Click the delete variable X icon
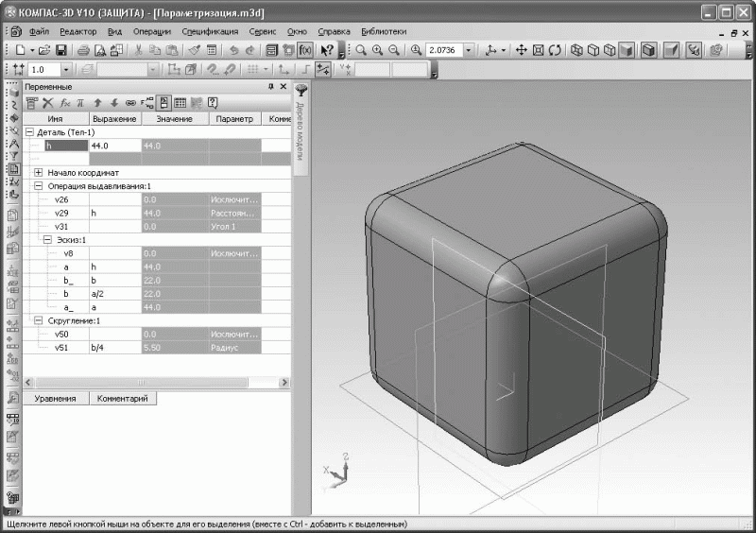Screen dimensions: 756x533 pyautogui.click(x=47, y=102)
